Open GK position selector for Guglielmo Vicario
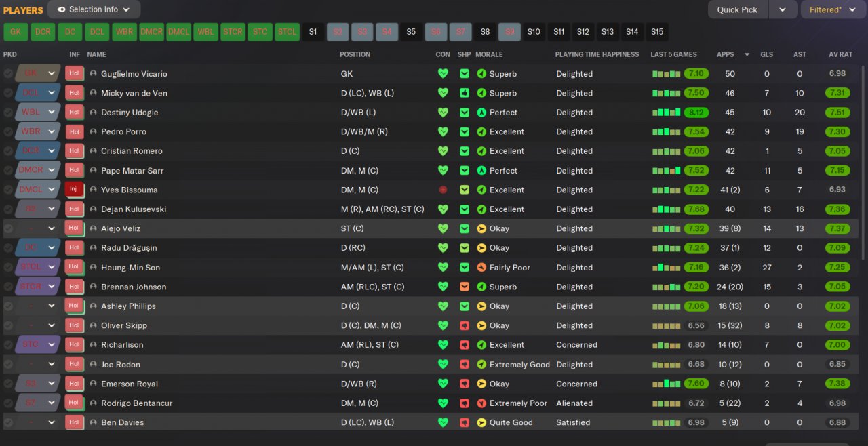The width and height of the screenshot is (868, 446). (37, 73)
